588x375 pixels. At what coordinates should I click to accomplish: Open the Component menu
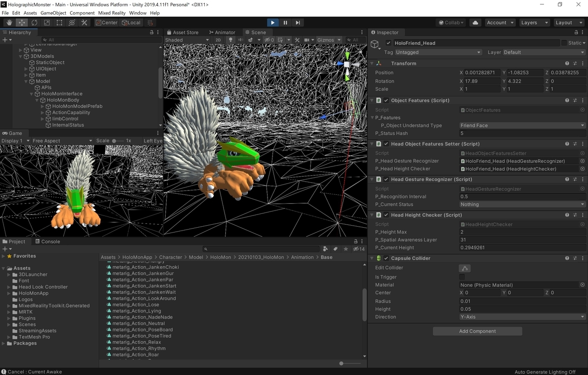[82, 13]
